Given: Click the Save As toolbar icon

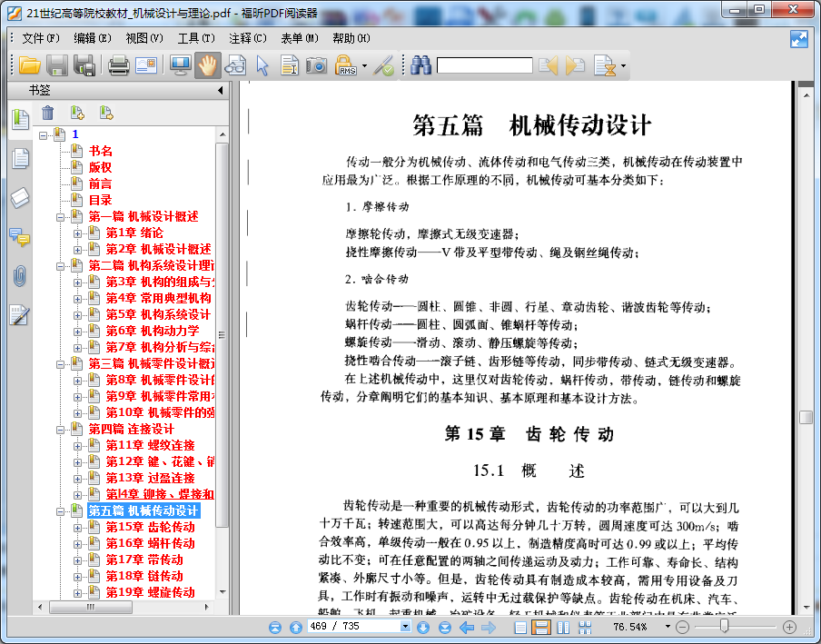Looking at the screenshot, I should tap(84, 65).
